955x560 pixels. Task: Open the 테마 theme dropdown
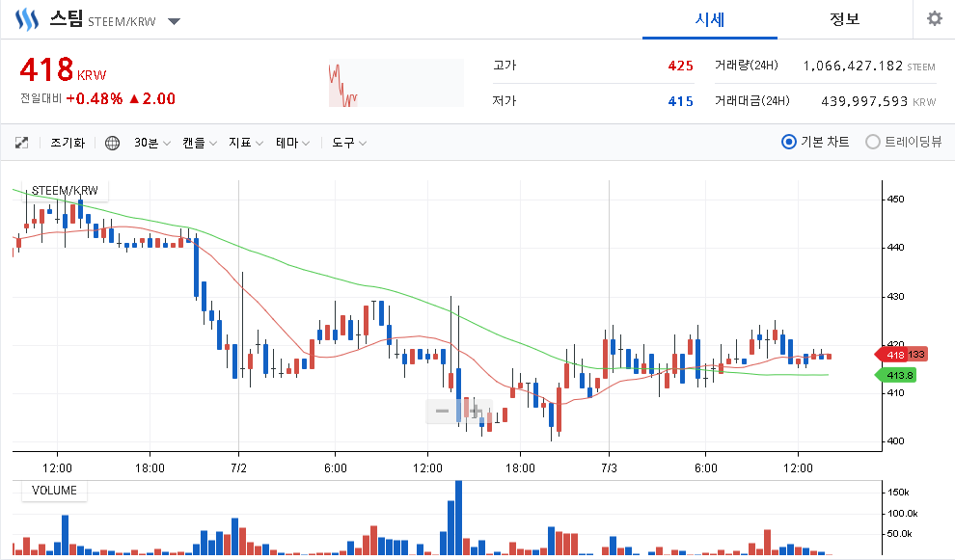(x=292, y=143)
